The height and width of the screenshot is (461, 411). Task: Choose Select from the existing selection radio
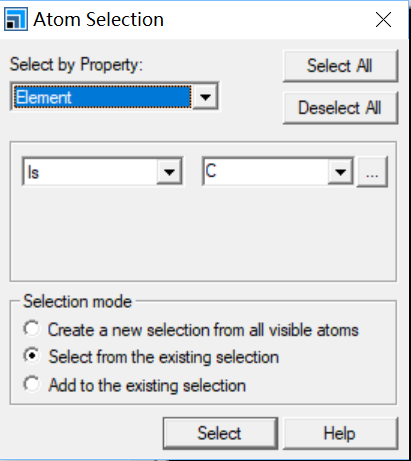(32, 356)
